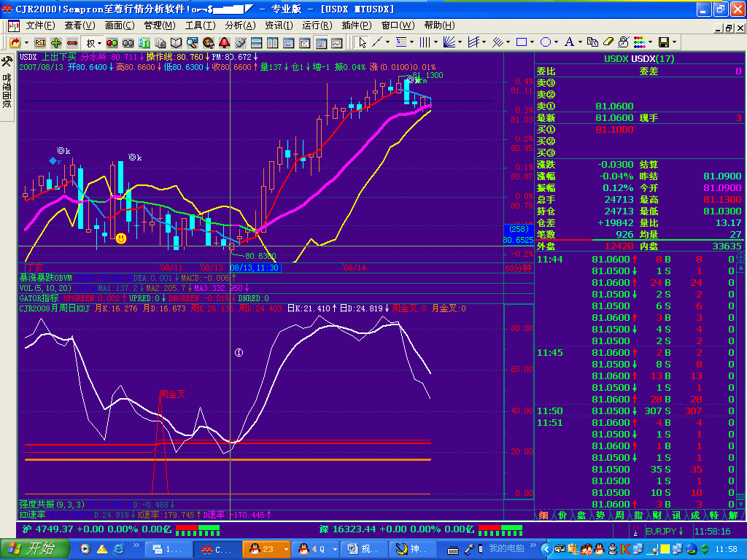The width and height of the screenshot is (747, 560).
Task: Expand the vertical lines tool dropdown arrow
Action: click(436, 42)
